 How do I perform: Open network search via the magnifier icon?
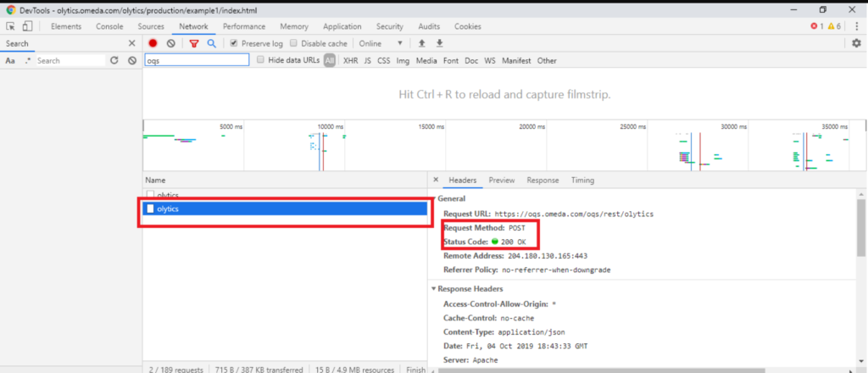coord(211,43)
